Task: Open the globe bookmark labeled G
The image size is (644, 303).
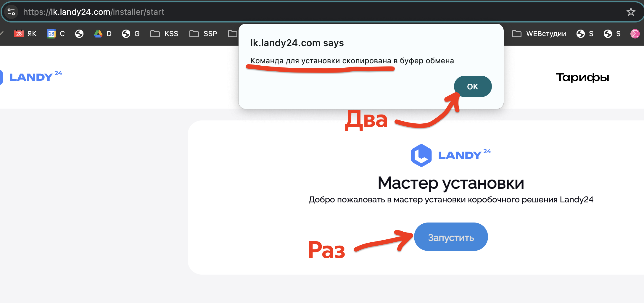Action: [x=131, y=34]
